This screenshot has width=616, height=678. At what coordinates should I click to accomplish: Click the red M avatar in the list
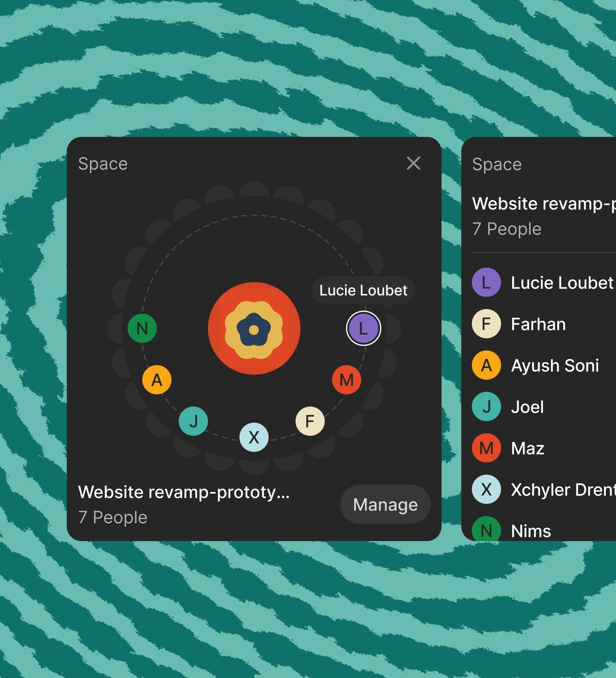pyautogui.click(x=486, y=448)
